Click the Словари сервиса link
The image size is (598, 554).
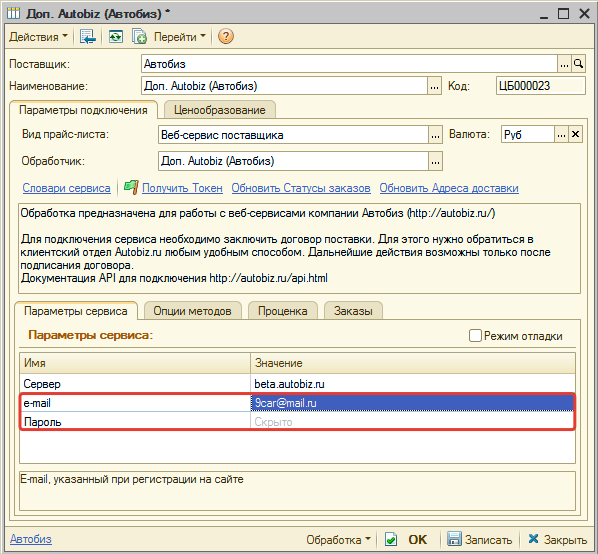coord(66,188)
